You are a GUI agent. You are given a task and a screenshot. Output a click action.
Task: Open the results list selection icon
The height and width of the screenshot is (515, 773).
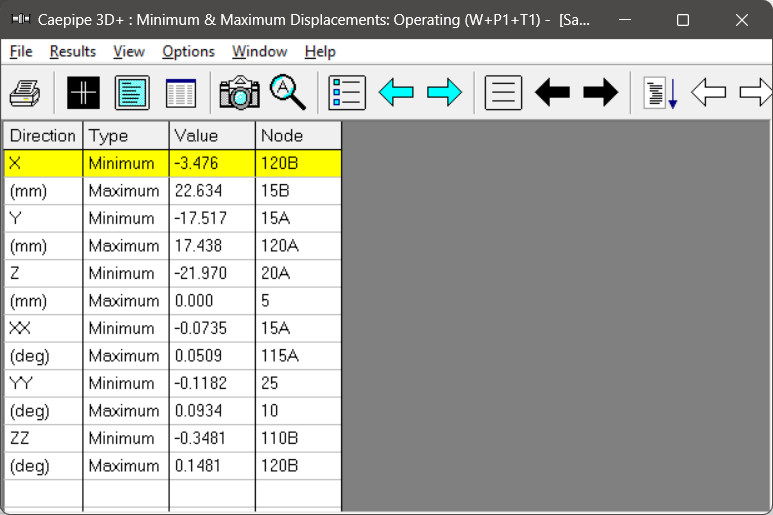point(347,93)
